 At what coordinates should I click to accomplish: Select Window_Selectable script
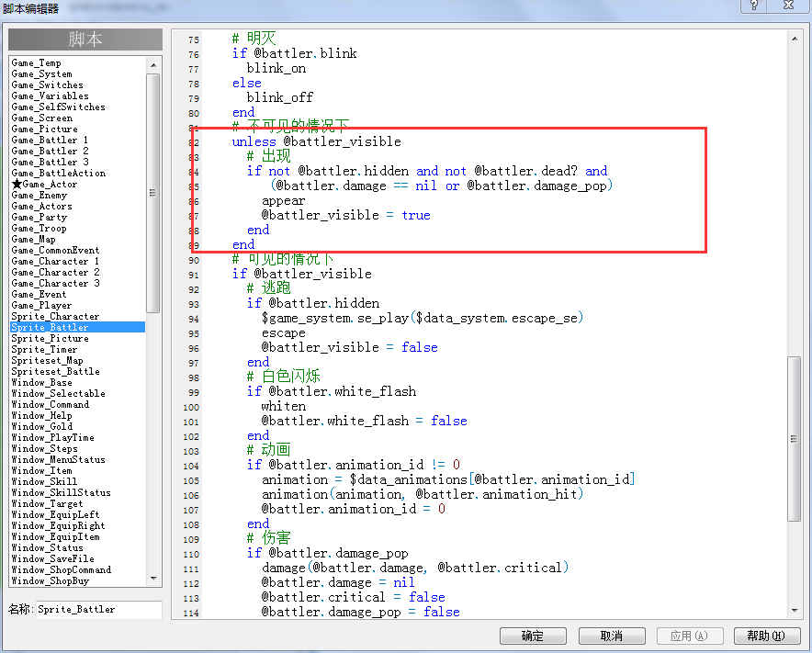59,394
